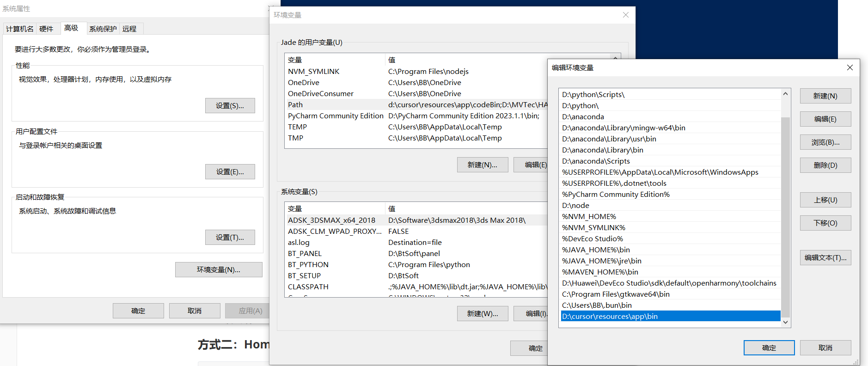This screenshot has height=366, width=868.
Task: Click 环境变量(N)... button
Action: [218, 270]
